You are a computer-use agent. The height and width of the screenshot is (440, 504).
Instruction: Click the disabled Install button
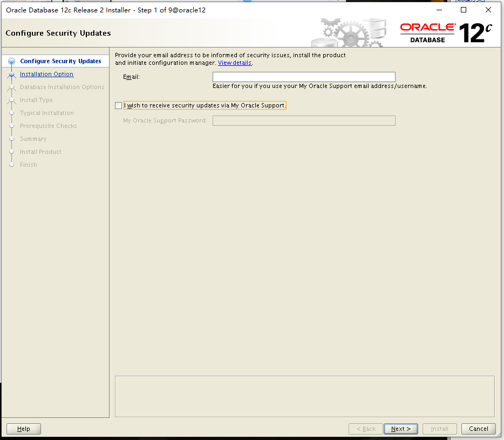pos(439,429)
